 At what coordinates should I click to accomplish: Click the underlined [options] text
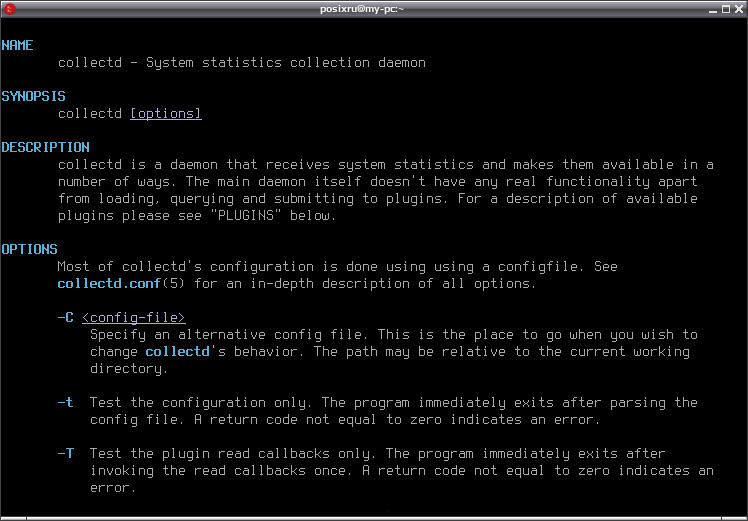coord(166,114)
